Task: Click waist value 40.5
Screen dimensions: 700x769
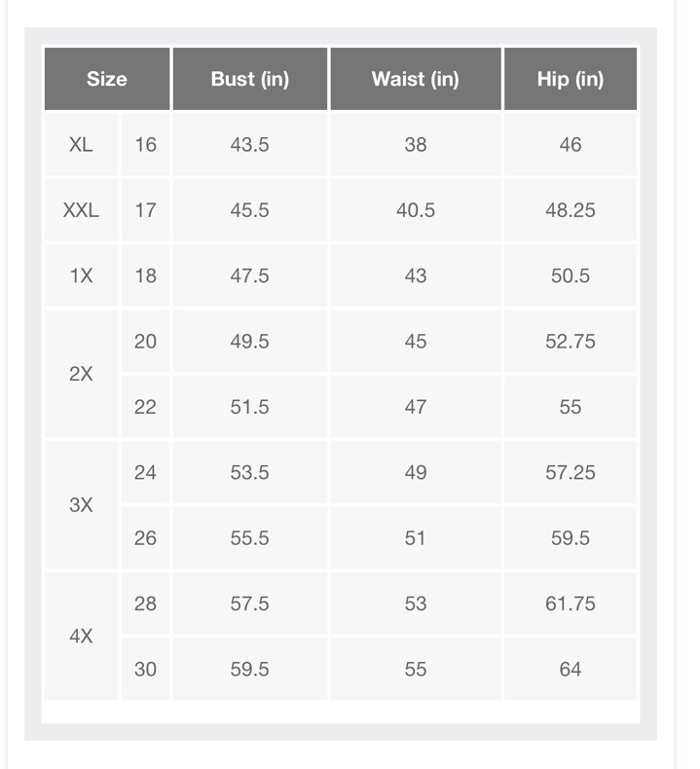Action: 416,210
